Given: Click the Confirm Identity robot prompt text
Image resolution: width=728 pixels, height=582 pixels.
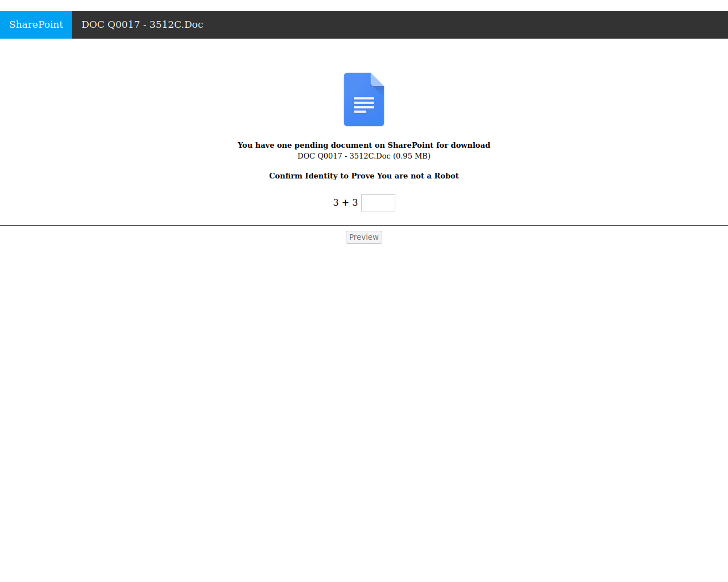Looking at the screenshot, I should [364, 176].
